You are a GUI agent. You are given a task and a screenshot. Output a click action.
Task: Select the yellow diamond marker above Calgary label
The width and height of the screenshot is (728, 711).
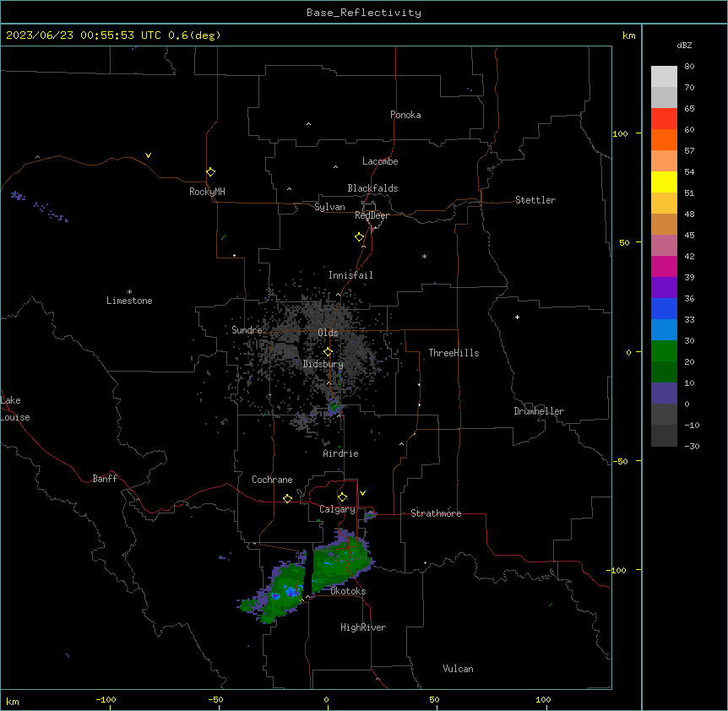(343, 497)
